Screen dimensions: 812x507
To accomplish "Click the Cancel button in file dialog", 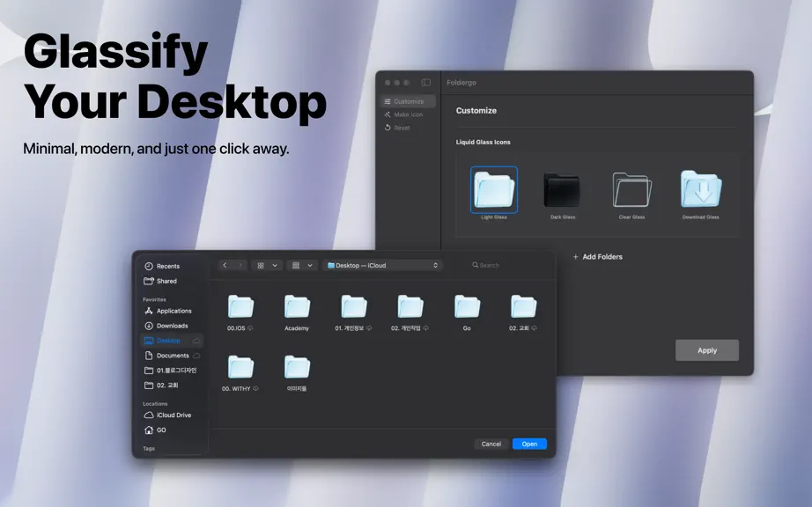I will 491,444.
